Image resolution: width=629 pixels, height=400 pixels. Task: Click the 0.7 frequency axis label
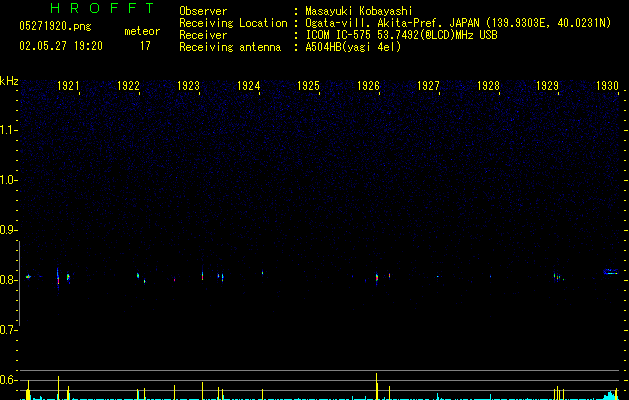(7, 330)
